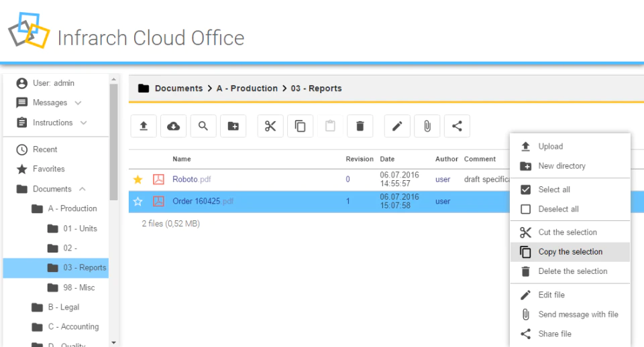Sort by the Name column header
Viewport: 644px width, 347px height.
(x=182, y=159)
